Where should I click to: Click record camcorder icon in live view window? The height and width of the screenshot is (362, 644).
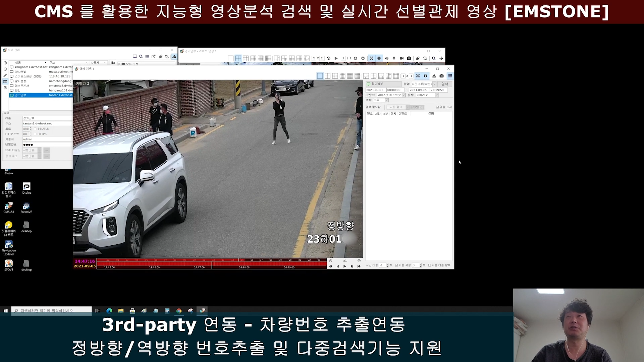click(401, 58)
